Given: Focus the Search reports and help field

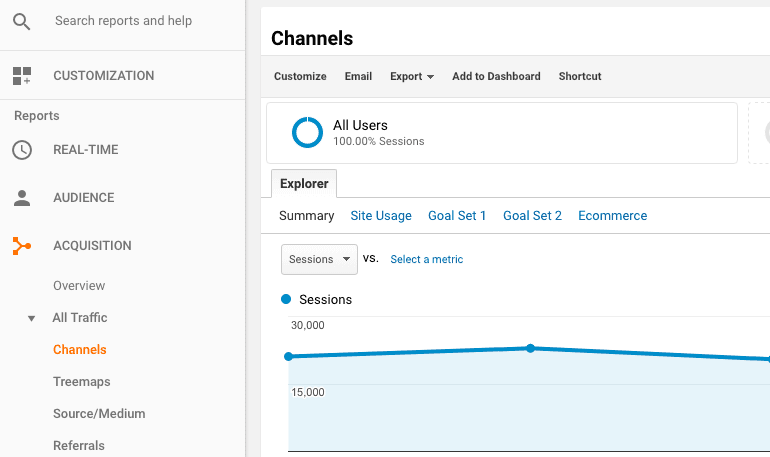Looking at the screenshot, I should pyautogui.click(x=123, y=21).
